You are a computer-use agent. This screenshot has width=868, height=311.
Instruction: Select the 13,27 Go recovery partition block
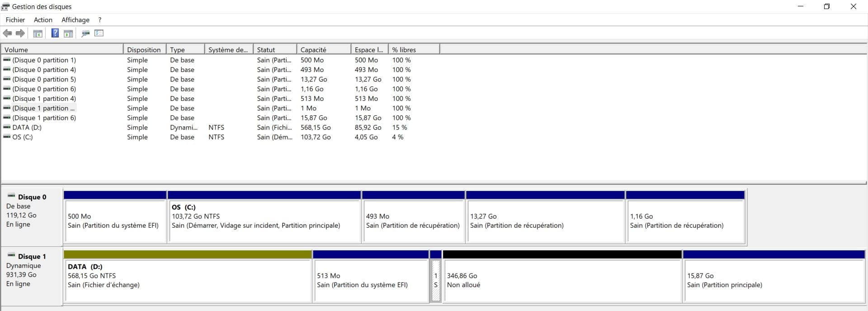pos(545,221)
